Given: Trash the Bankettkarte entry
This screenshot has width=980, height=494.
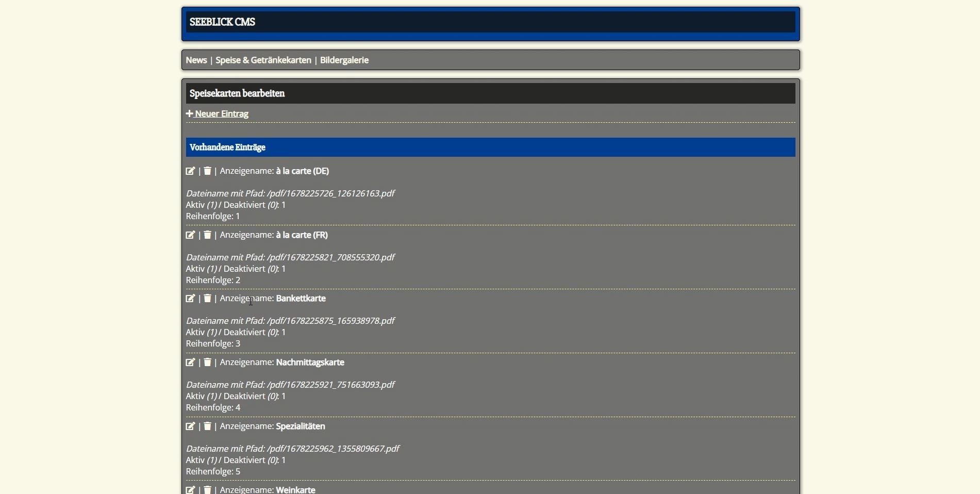Looking at the screenshot, I should click(x=207, y=298).
